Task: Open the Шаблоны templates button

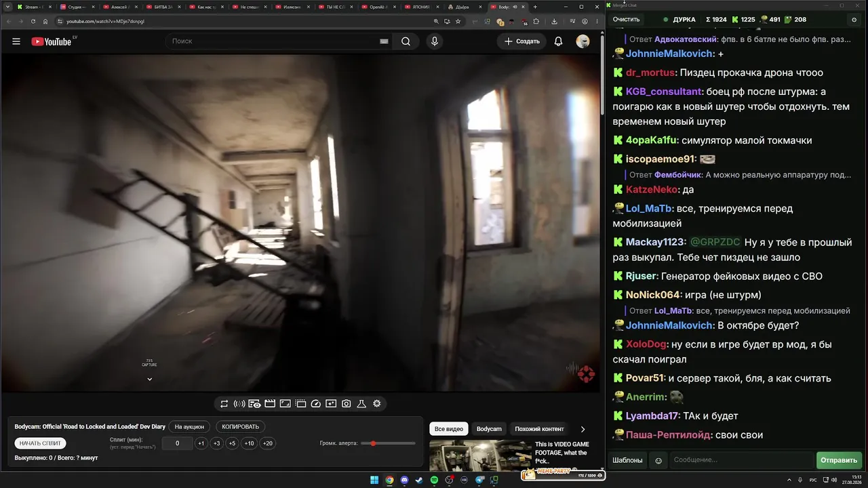Action: point(627,460)
